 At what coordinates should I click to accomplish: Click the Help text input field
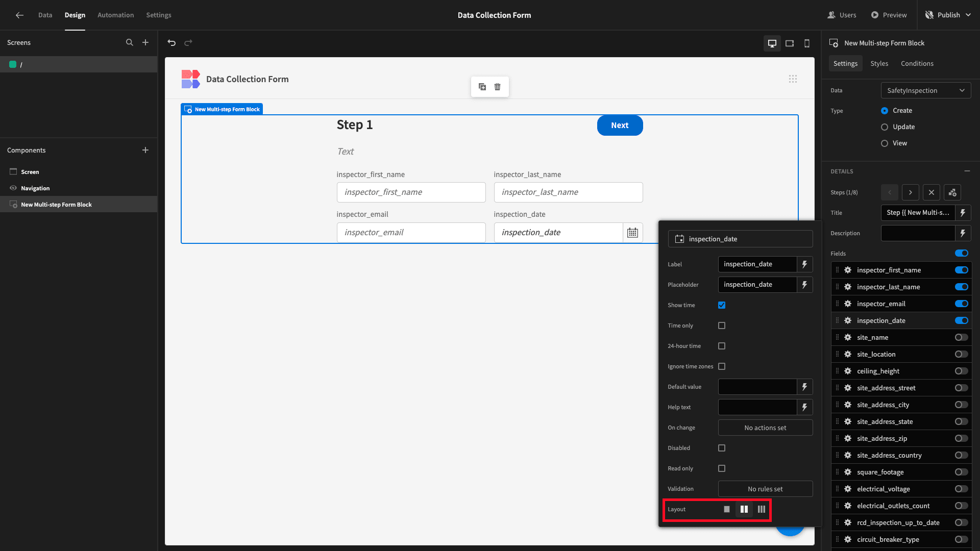point(757,407)
